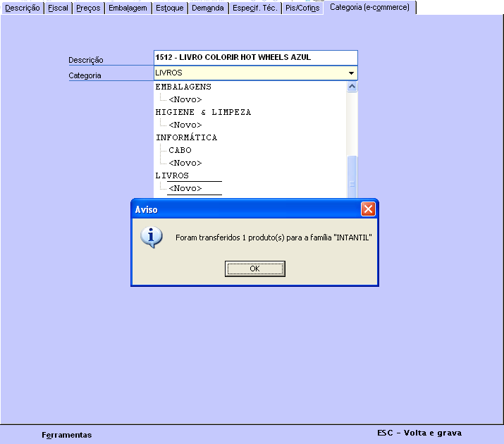This screenshot has height=444, width=504.
Task: Click the scroll-up arrow of category list
Action: pyautogui.click(x=352, y=87)
